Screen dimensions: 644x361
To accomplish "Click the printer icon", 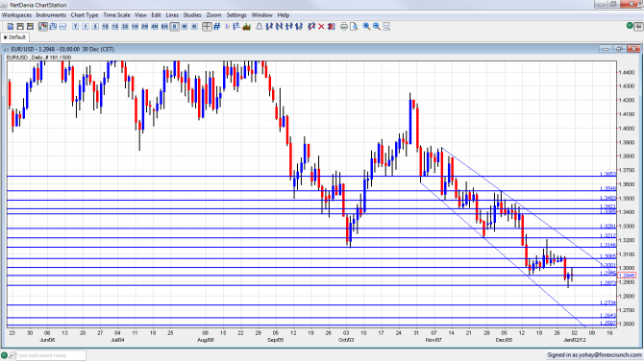I will (x=344, y=27).
